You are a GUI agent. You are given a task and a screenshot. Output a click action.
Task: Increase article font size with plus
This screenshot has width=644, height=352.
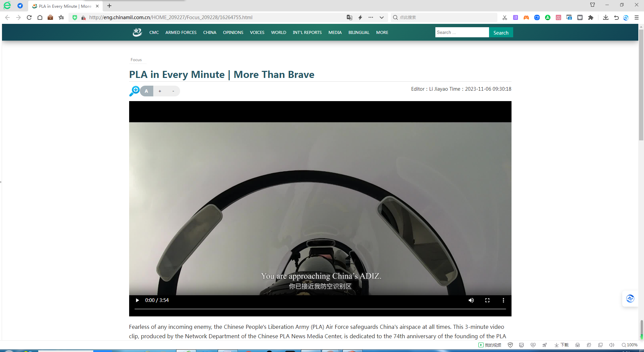click(x=160, y=91)
